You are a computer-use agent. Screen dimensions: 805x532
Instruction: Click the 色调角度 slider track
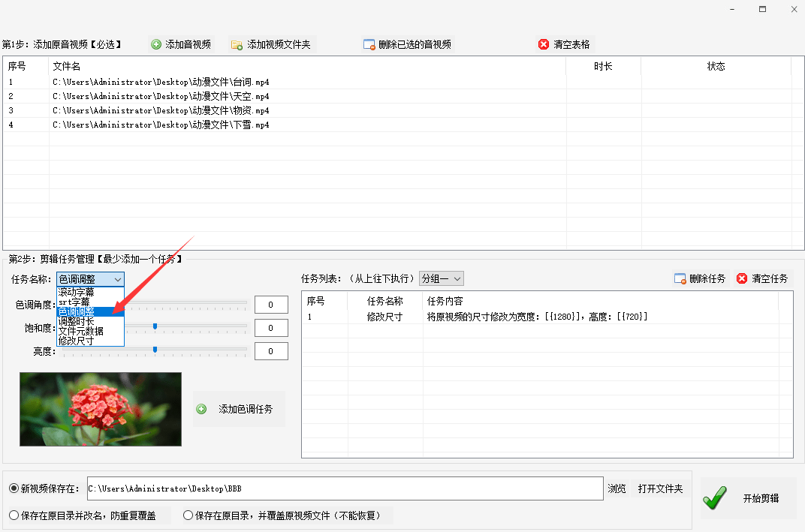[x=185, y=304]
